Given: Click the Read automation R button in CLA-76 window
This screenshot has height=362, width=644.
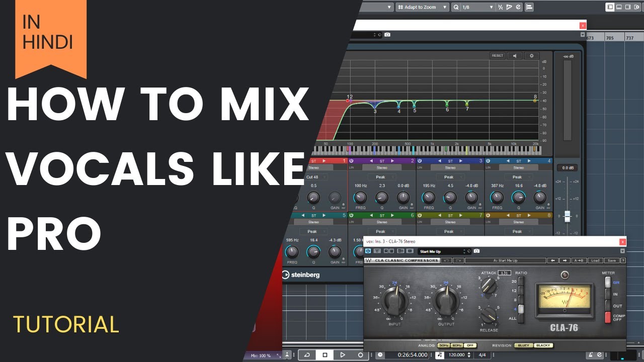Looking at the screenshot, I should [386, 250].
